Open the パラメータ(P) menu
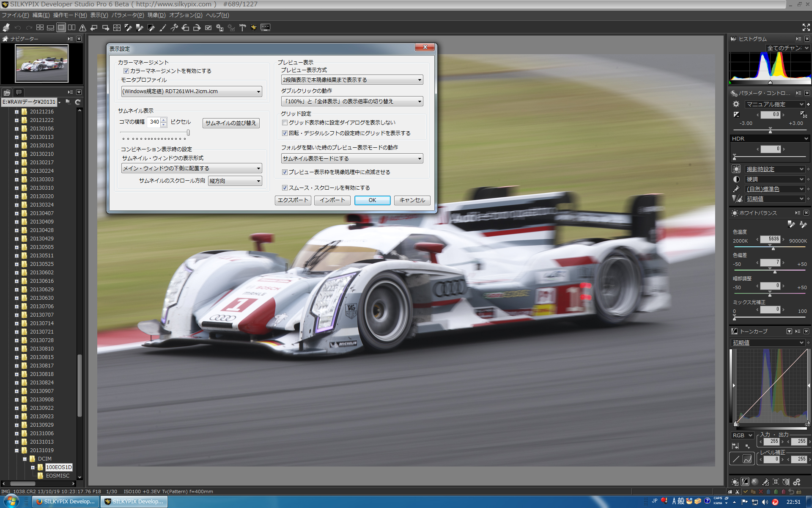Viewport: 812px width, 508px height. click(128, 15)
